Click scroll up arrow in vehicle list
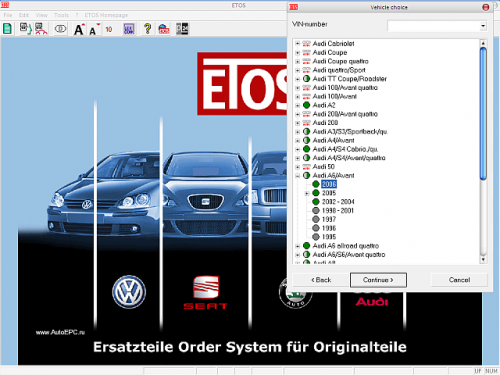This screenshot has height=375, width=500. pyautogui.click(x=483, y=43)
